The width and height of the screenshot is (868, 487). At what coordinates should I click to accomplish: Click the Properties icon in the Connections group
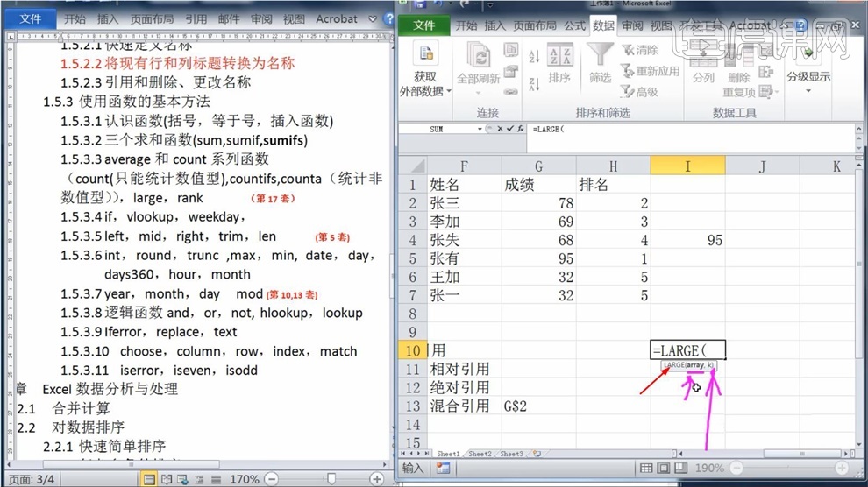point(510,71)
